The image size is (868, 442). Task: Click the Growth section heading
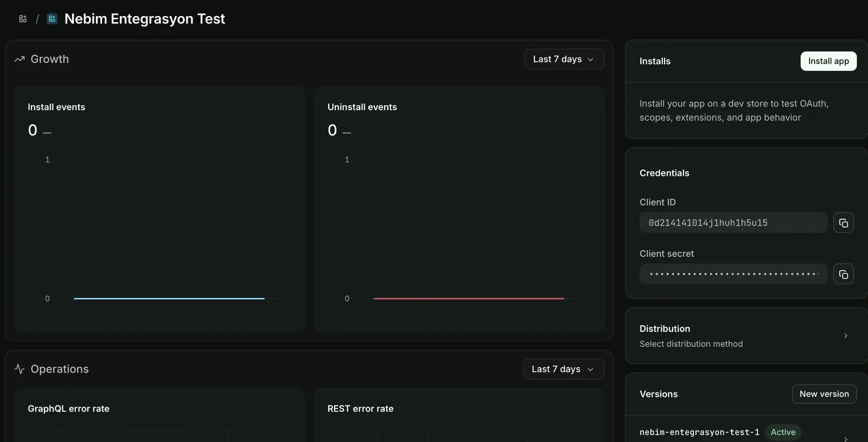[x=50, y=59]
